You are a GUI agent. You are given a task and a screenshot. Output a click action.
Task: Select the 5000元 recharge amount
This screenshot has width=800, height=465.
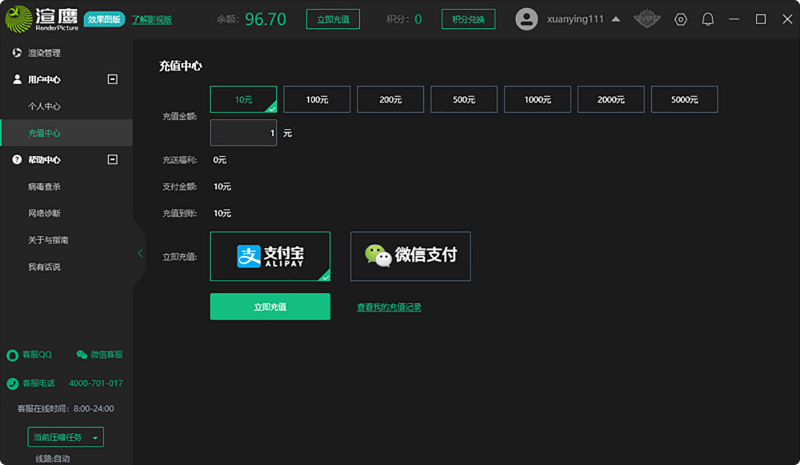tap(684, 100)
